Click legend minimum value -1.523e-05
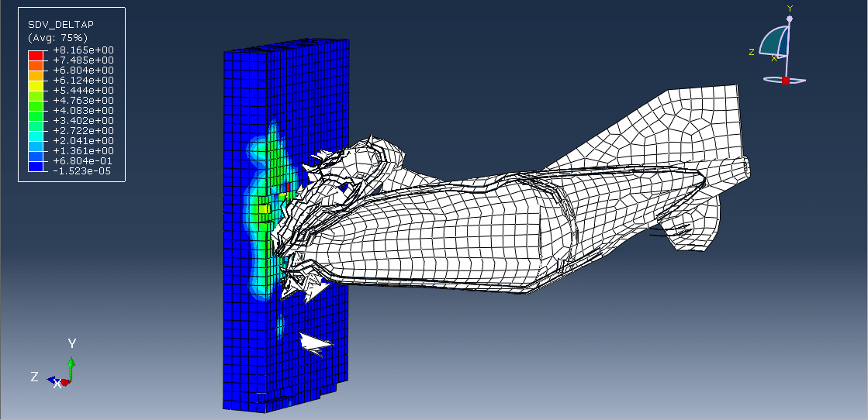The height and width of the screenshot is (420, 868). (x=84, y=171)
